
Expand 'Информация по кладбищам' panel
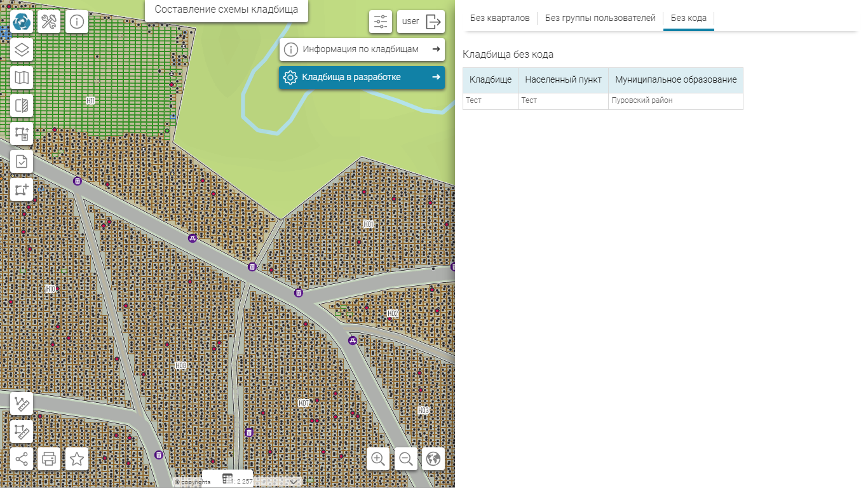[362, 50]
